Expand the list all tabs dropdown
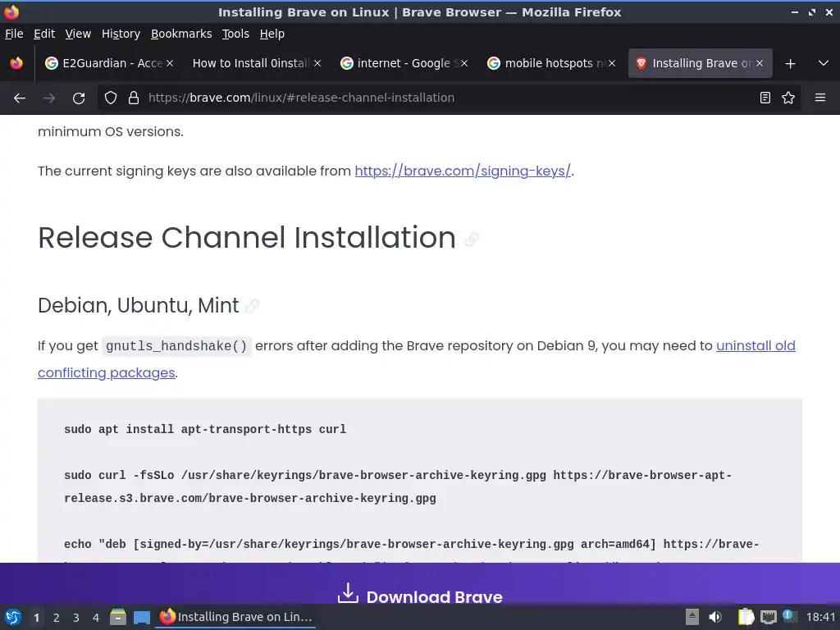The height and width of the screenshot is (630, 840). [824, 63]
